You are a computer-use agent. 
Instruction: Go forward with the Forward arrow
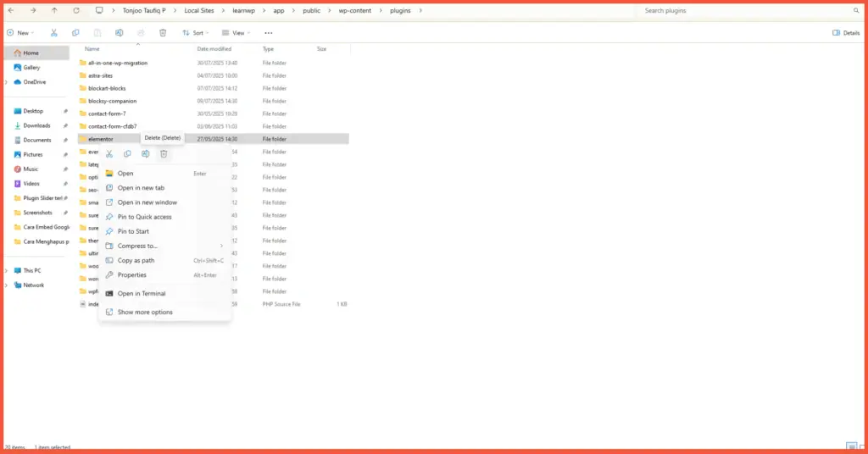(33, 10)
